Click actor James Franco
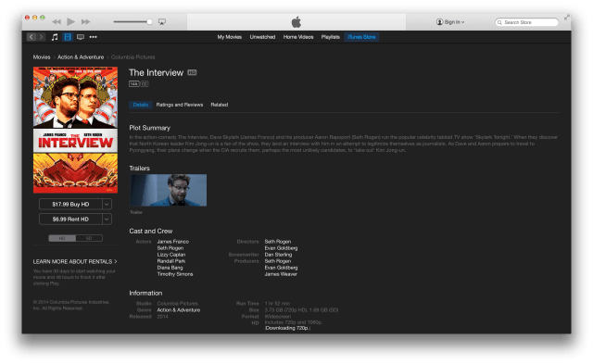 pos(173,242)
